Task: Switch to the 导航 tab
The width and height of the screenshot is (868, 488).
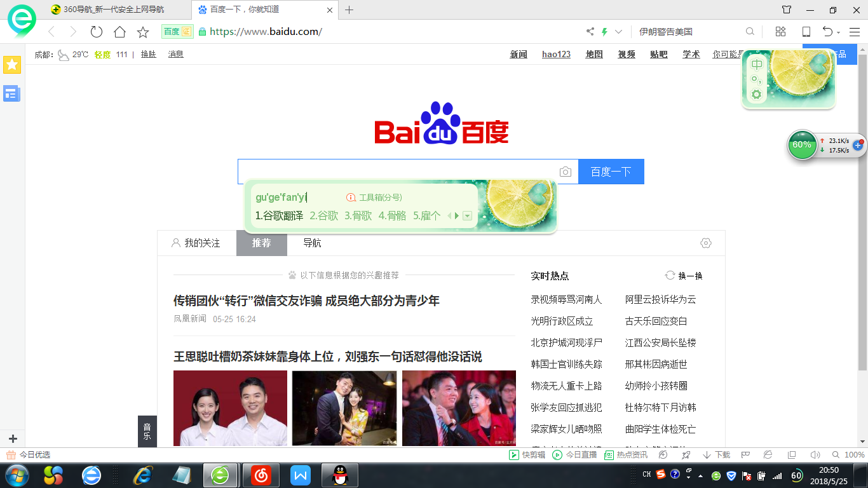Action: point(312,243)
